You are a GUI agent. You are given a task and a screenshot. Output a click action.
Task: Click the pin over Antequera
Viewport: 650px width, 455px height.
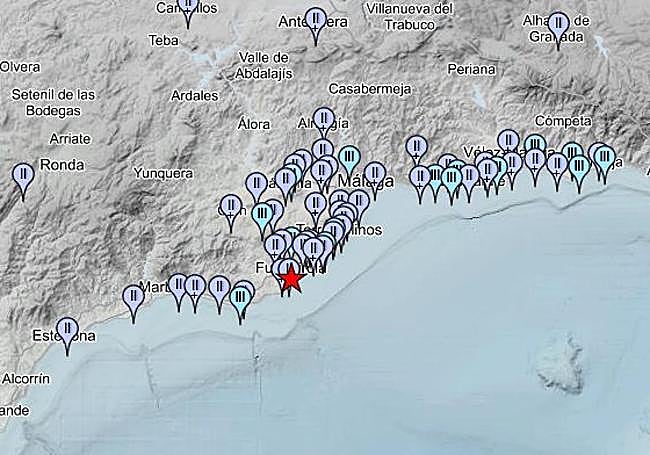316,20
